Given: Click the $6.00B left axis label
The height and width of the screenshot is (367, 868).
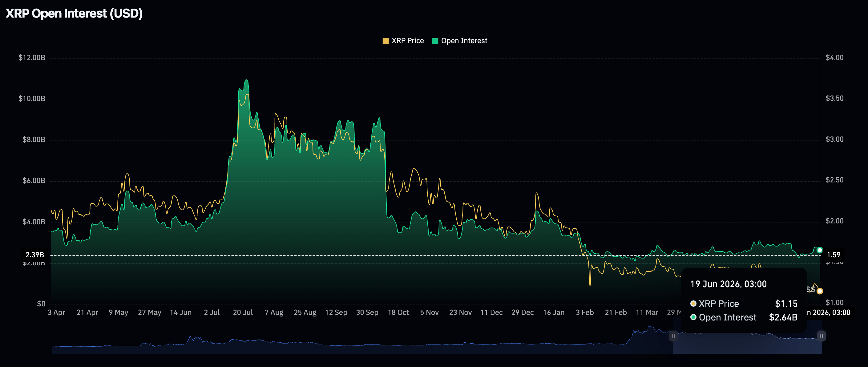Looking at the screenshot, I should click(x=34, y=181).
